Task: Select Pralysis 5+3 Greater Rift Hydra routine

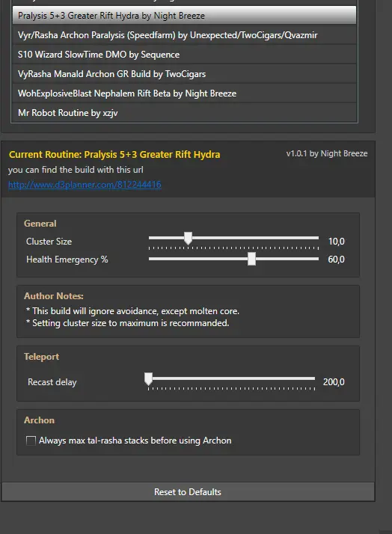Action: (x=184, y=15)
